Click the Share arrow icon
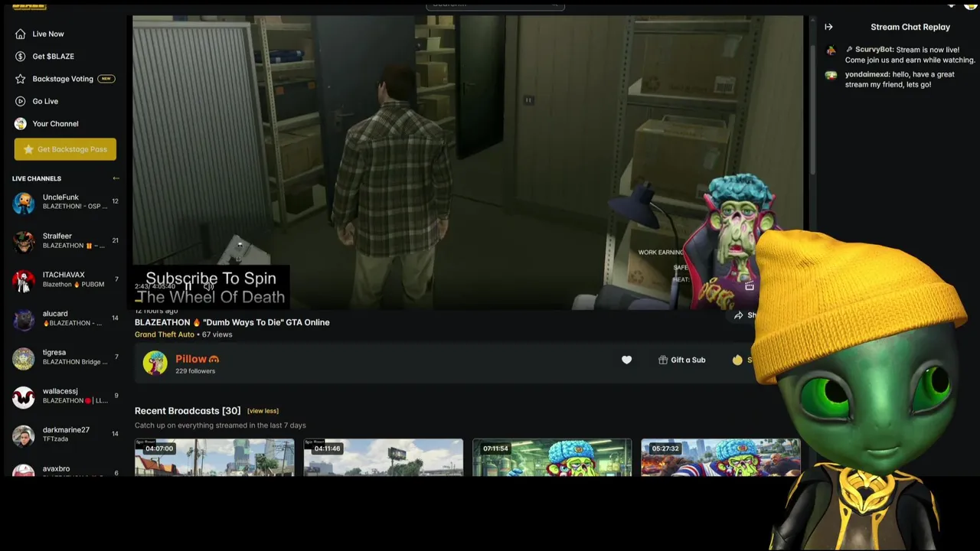Viewport: 980px width, 551px height. (x=738, y=315)
